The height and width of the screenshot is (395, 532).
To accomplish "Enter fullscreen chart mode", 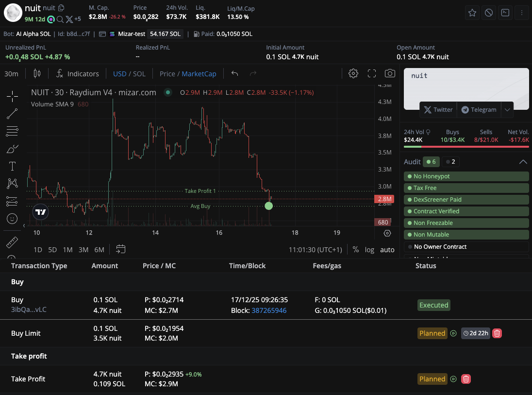I will click(x=372, y=73).
